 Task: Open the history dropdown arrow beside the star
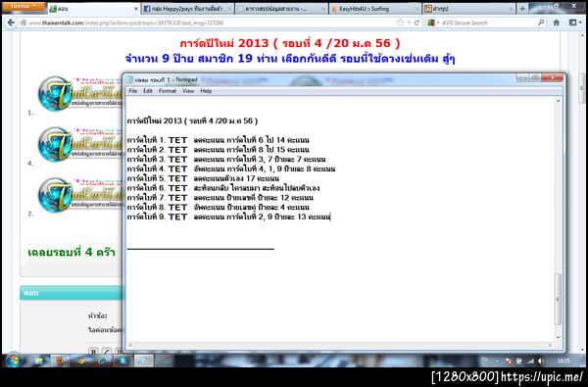coord(409,23)
